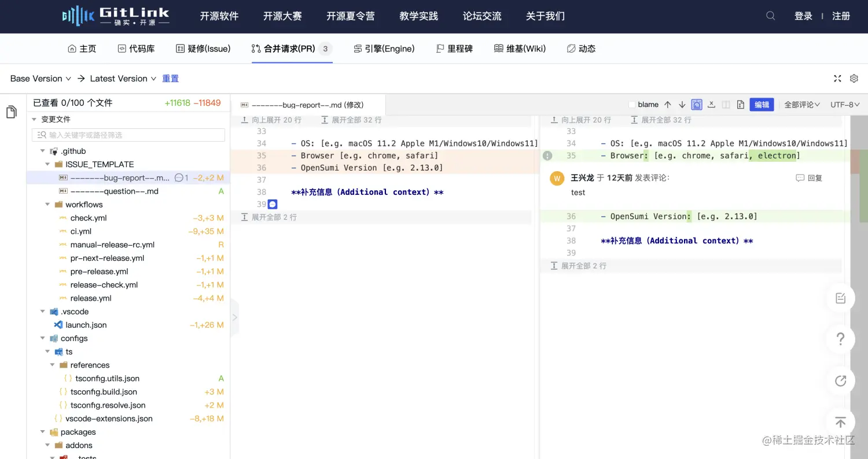868x459 pixels.
Task: Open the 关于我们 nav item
Action: point(545,16)
